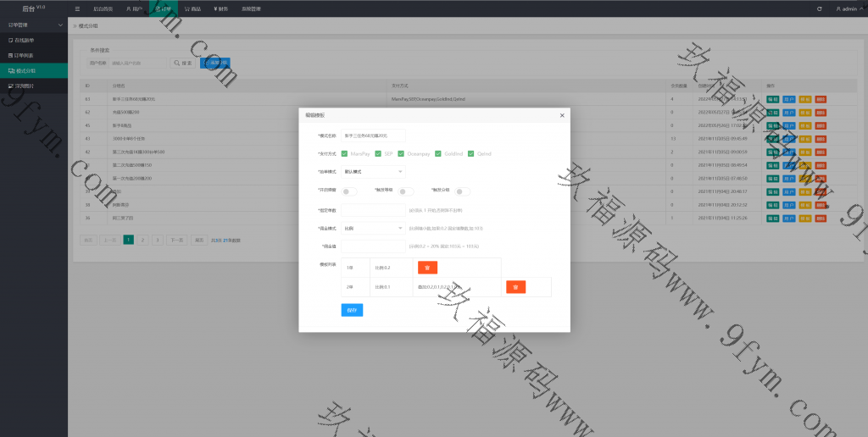Click the refresh icon in the top bar
Screen dimensions: 868x437
tap(819, 8)
